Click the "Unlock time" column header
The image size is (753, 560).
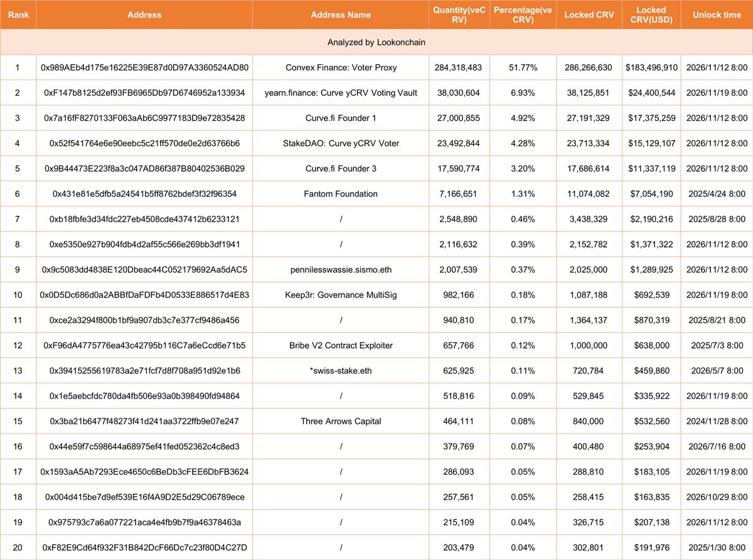point(717,15)
